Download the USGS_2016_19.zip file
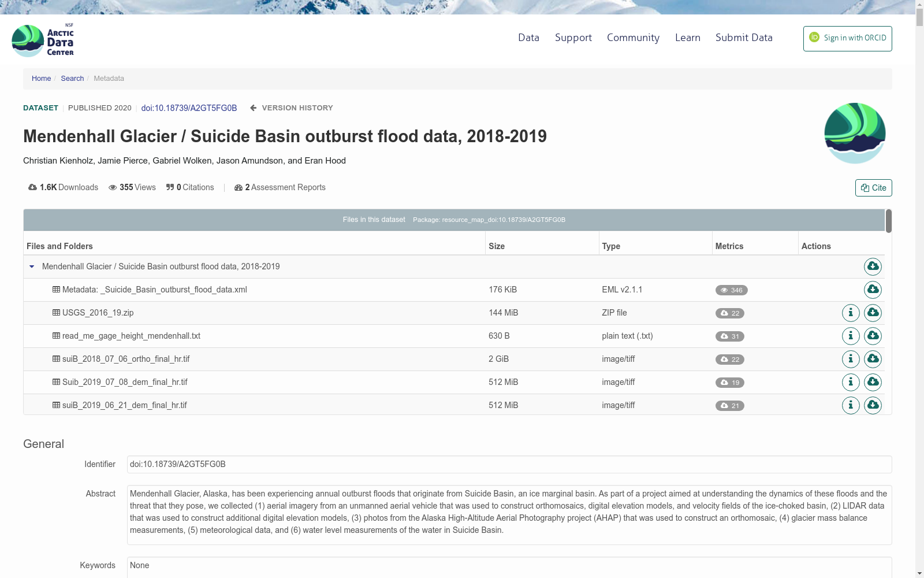Image resolution: width=924 pixels, height=578 pixels. (x=873, y=313)
